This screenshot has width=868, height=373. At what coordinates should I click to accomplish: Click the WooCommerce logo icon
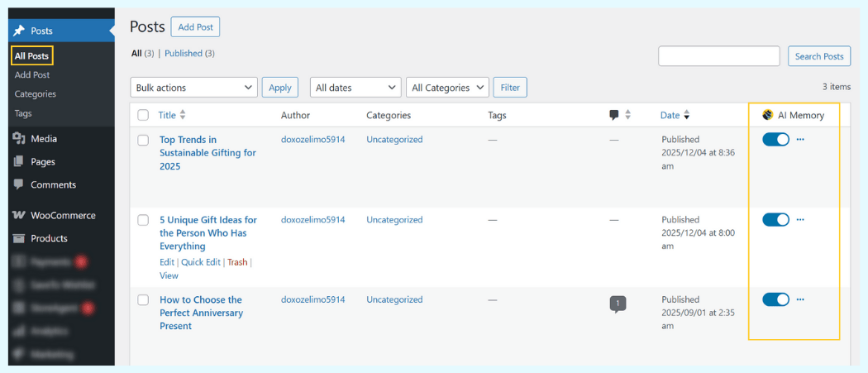tap(18, 215)
